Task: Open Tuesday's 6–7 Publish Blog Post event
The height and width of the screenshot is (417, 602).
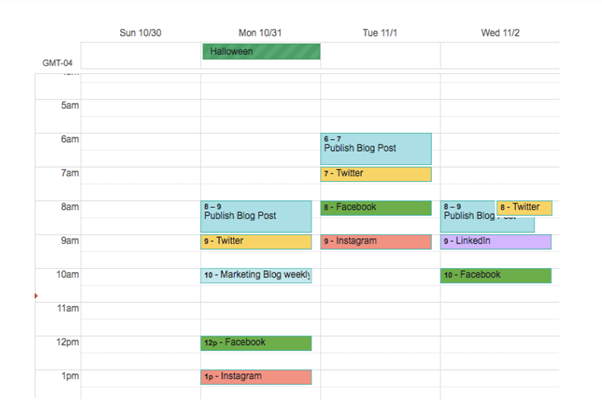Action: point(376,149)
